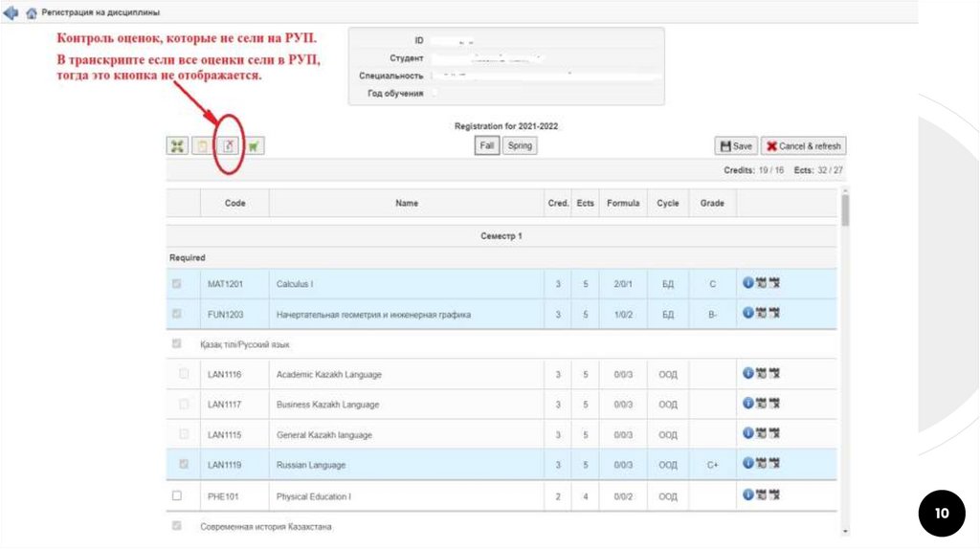980x549 pixels.
Task: Switch to the Spring semester tab
Action: click(x=520, y=145)
